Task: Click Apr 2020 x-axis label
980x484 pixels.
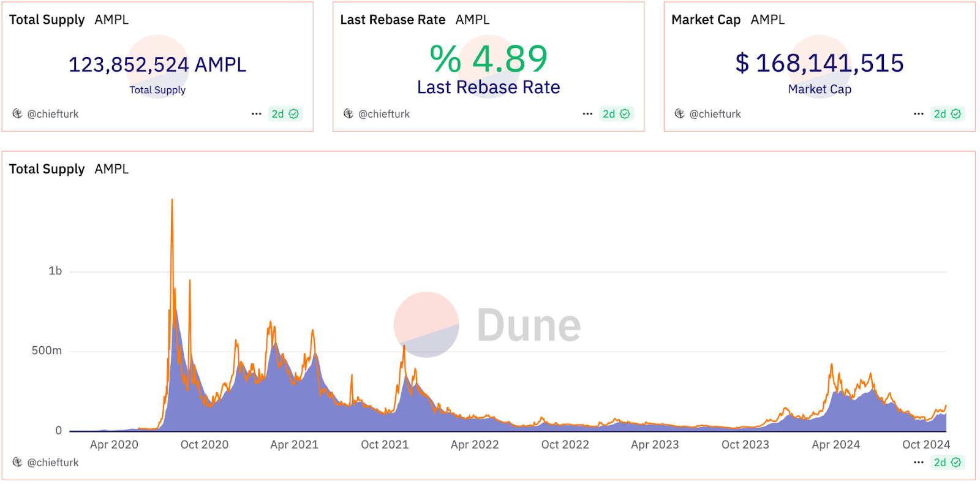Action: click(114, 445)
